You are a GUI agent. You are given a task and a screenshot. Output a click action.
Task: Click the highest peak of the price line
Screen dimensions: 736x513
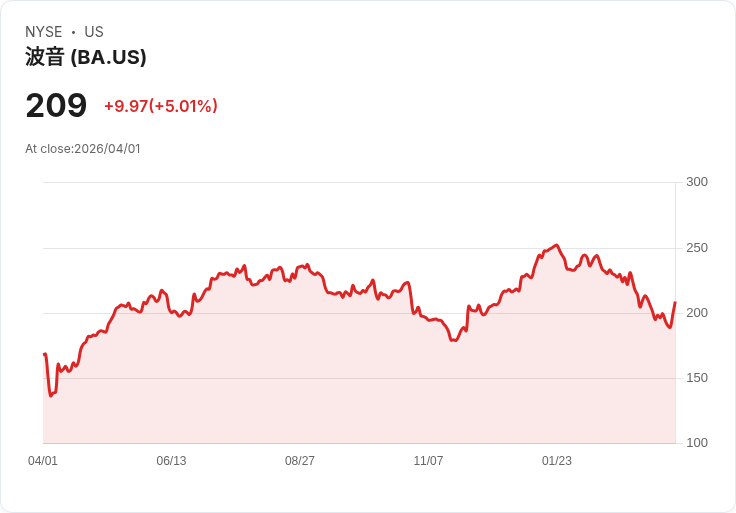tap(556, 245)
